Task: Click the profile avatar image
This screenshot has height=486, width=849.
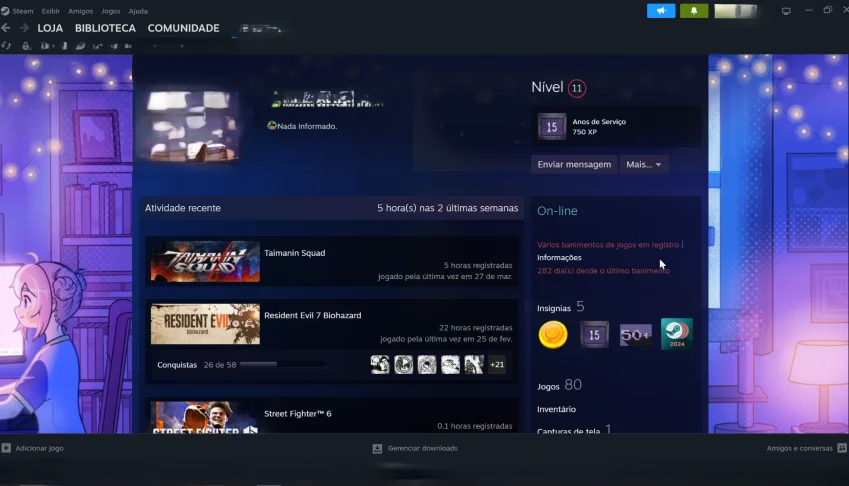Action: point(189,126)
